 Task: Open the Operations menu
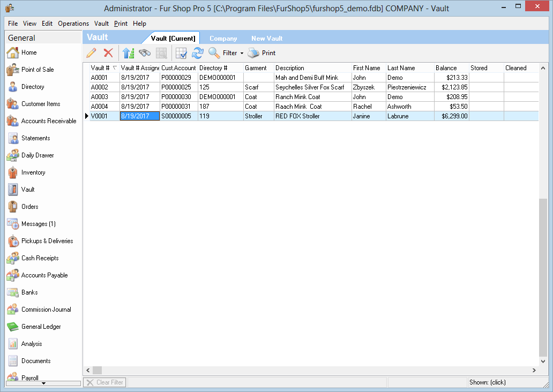(x=73, y=24)
